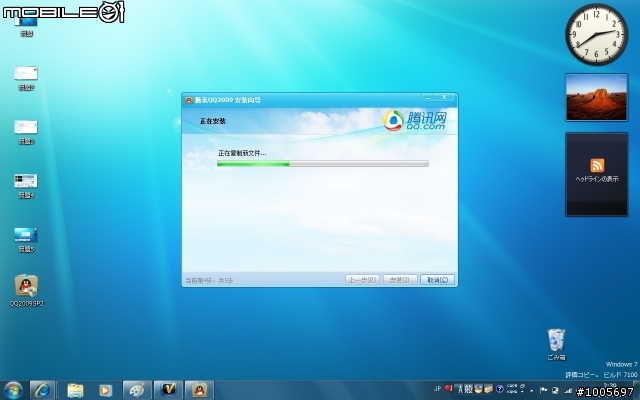Expand hidden tray icons arrow
Viewport: 640px width, 400px height.
(x=532, y=391)
